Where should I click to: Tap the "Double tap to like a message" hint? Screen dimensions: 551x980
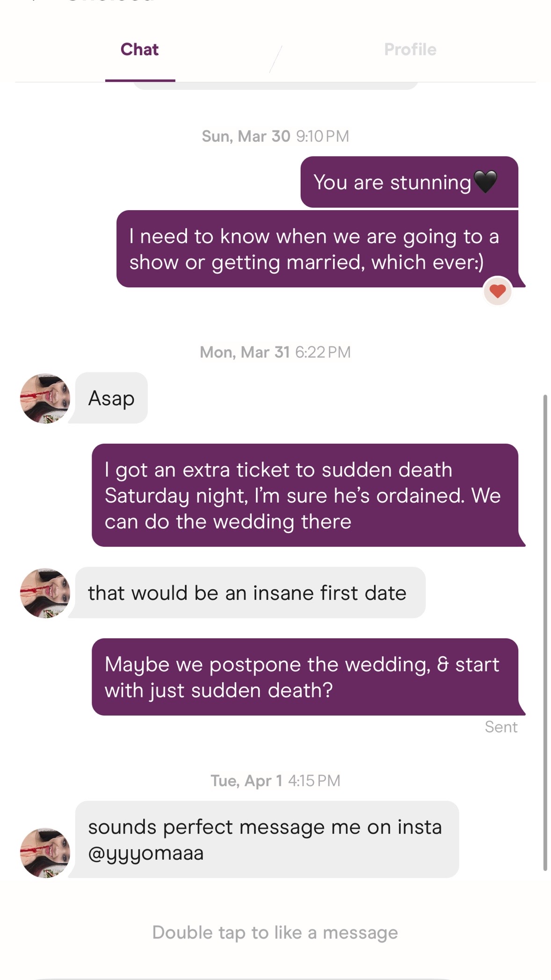tap(275, 932)
